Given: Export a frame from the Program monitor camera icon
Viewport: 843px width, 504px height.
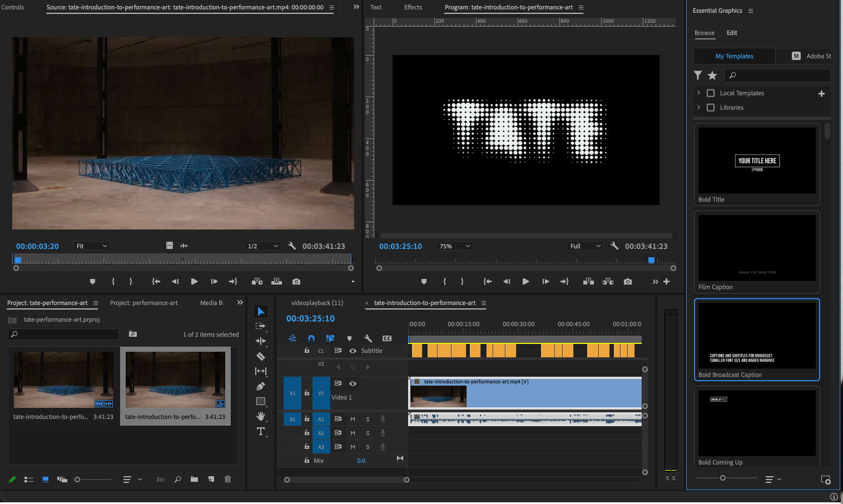Looking at the screenshot, I should [x=627, y=281].
